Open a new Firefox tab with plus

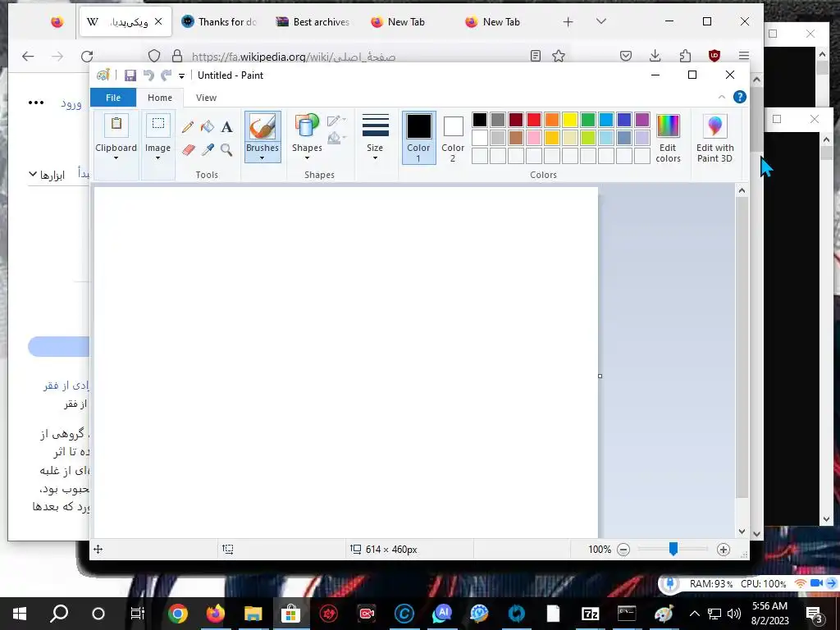[x=568, y=22]
